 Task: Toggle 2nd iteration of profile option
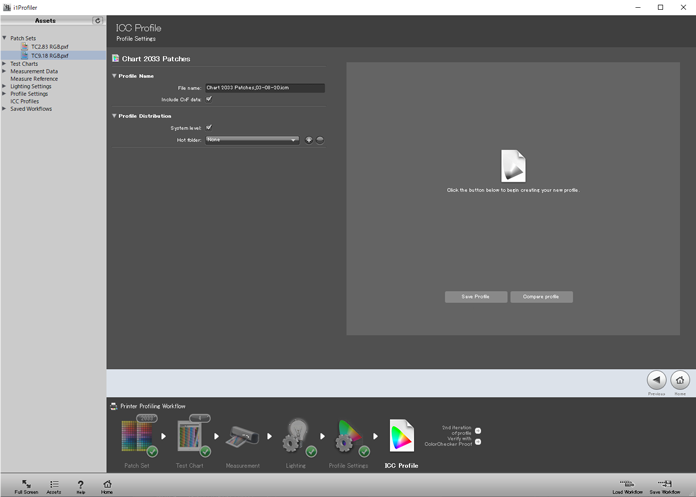tap(478, 431)
